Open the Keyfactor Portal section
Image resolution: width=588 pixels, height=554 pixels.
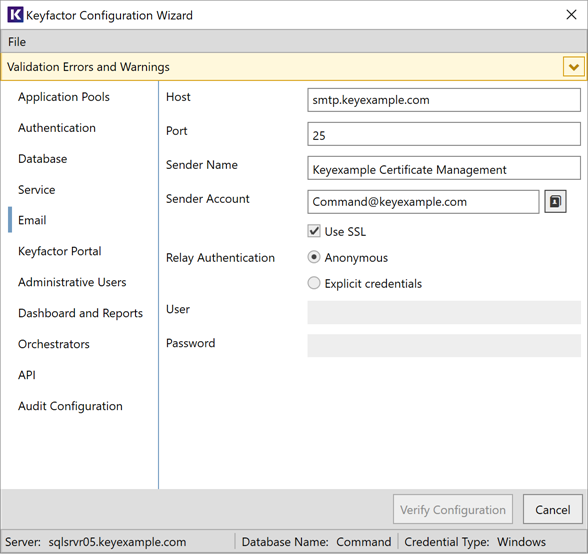tap(60, 251)
